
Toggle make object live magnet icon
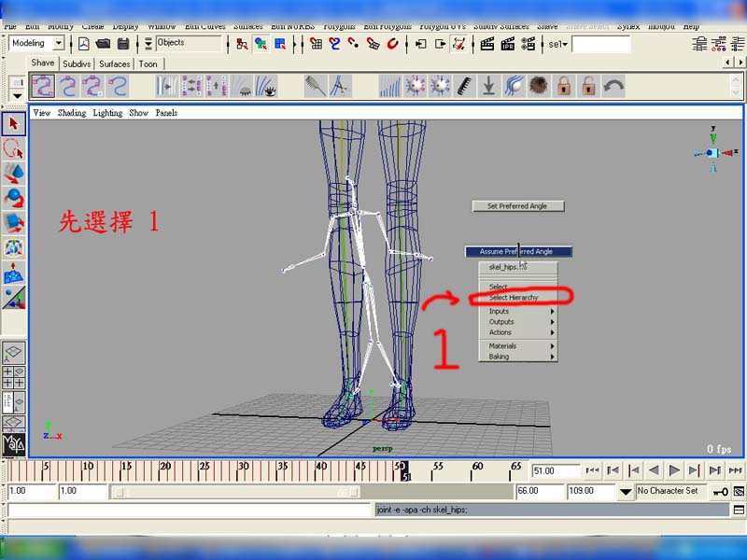[x=392, y=44]
